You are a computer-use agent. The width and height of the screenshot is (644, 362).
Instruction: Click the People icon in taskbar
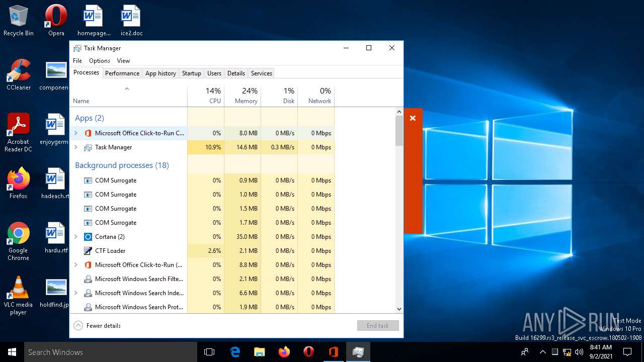point(525,352)
